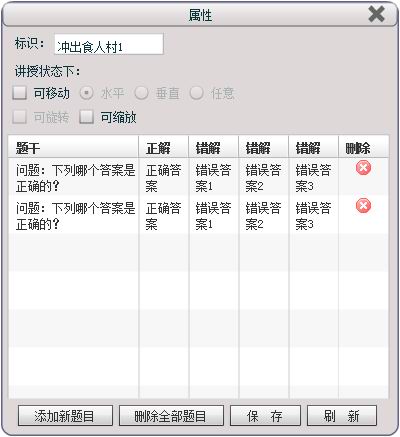Viewport: 400px width, 437px height.
Task: Check the 可旋转 option
Action: pos(19,117)
